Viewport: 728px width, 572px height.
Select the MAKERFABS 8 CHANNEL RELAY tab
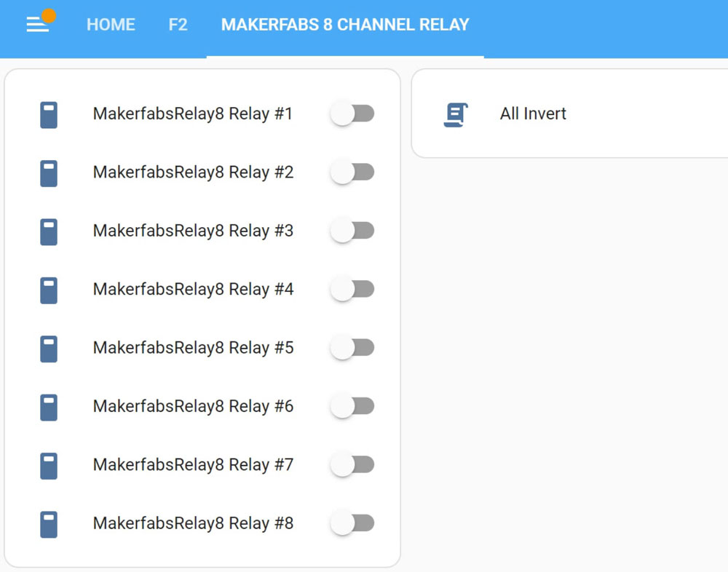(345, 25)
